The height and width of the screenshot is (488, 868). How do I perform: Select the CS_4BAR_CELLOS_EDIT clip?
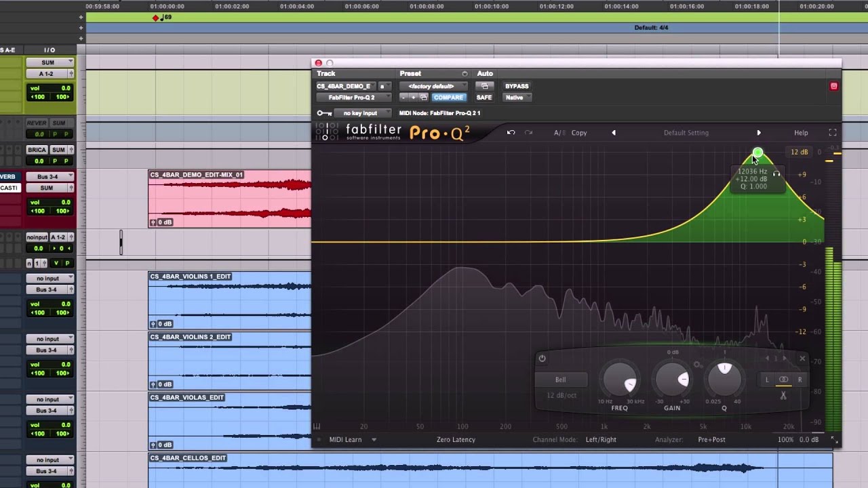pos(490,470)
